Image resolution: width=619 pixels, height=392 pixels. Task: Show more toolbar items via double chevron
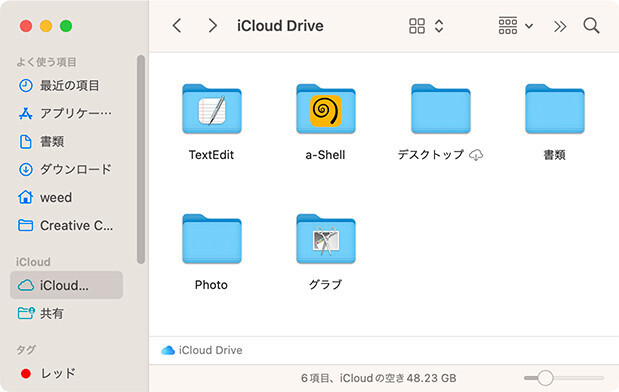tap(560, 26)
